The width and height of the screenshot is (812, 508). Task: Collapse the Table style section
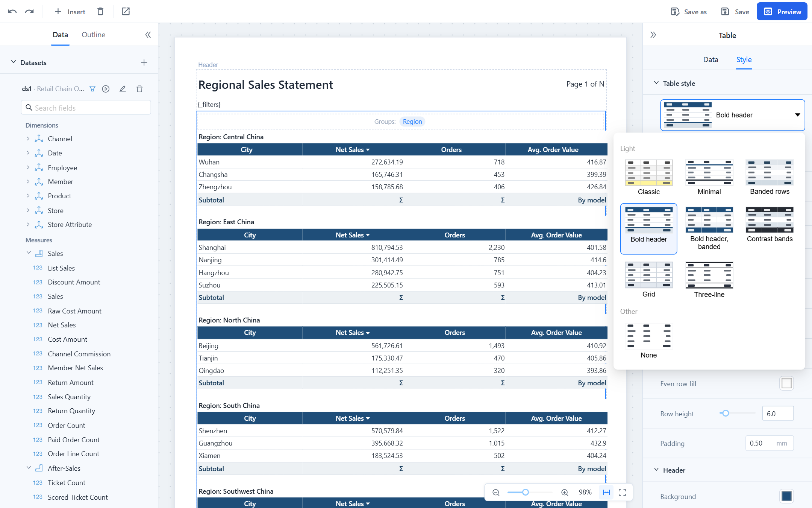pyautogui.click(x=656, y=83)
